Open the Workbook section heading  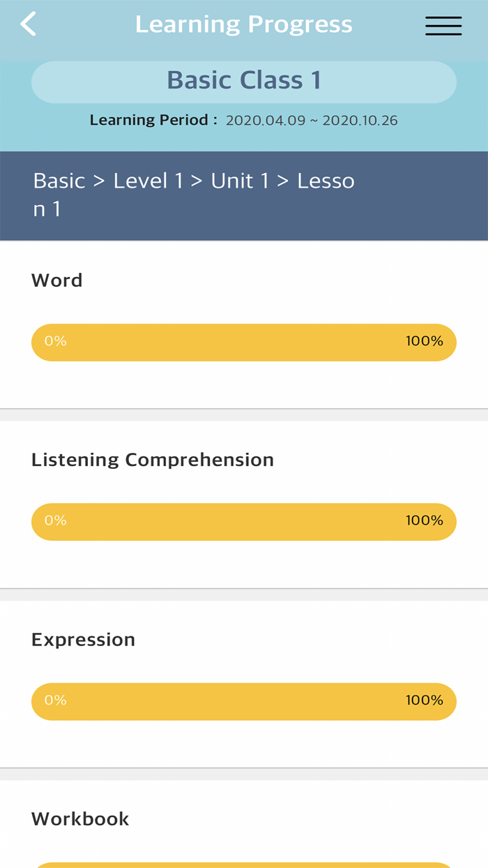point(80,819)
